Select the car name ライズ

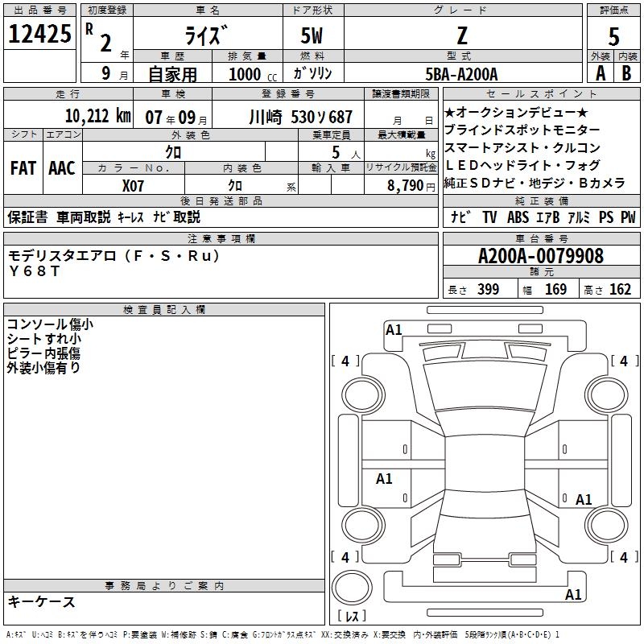pos(206,35)
